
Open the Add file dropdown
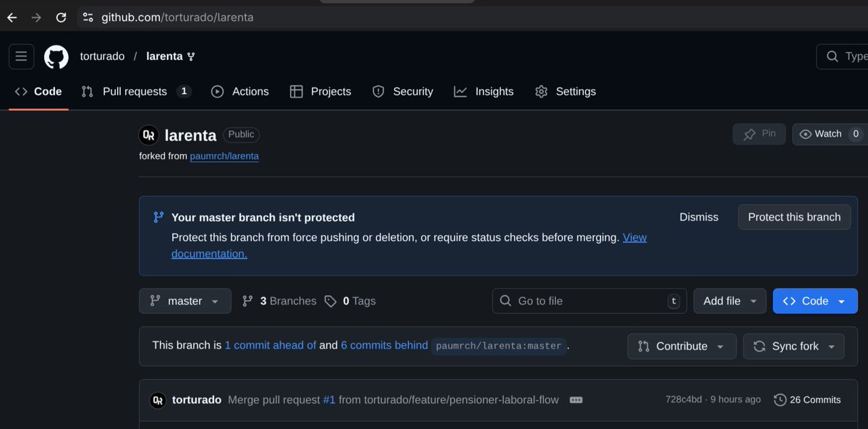pyautogui.click(x=730, y=301)
